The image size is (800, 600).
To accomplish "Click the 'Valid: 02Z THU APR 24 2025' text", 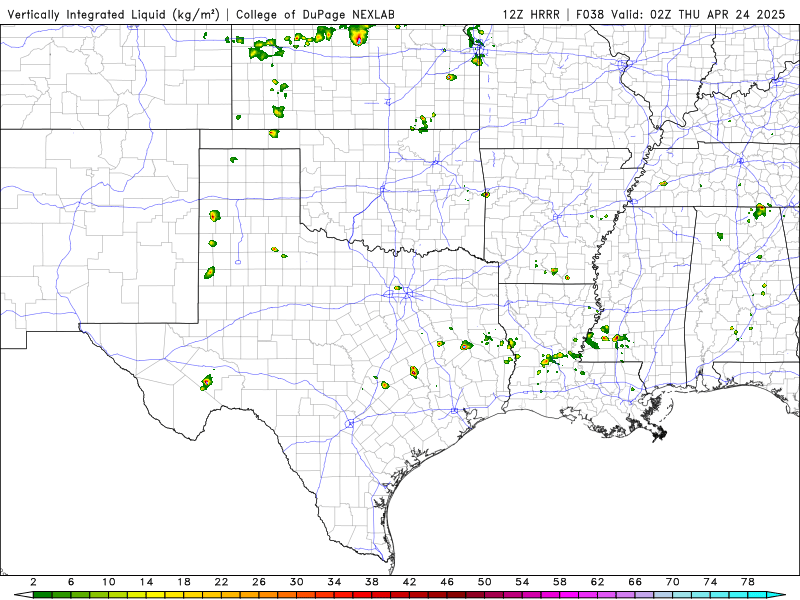I will 698,15.
